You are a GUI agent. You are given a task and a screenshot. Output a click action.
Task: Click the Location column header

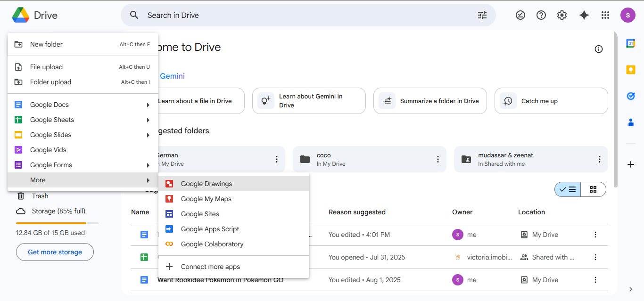531,212
